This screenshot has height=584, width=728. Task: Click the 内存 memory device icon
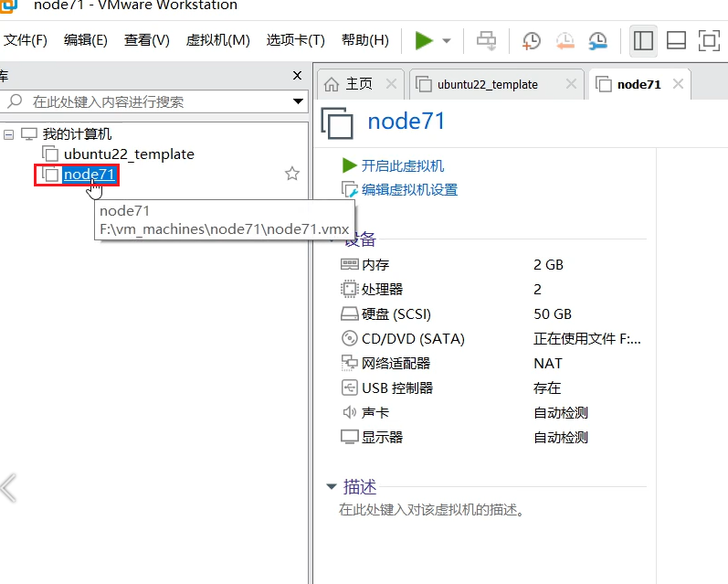pyautogui.click(x=350, y=265)
